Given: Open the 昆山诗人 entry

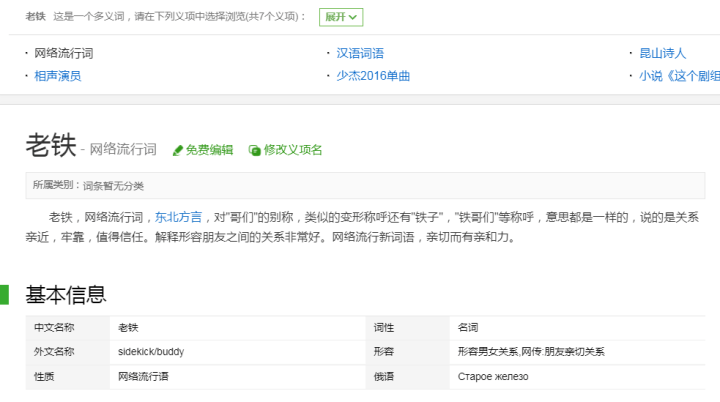Looking at the screenshot, I should (663, 53).
